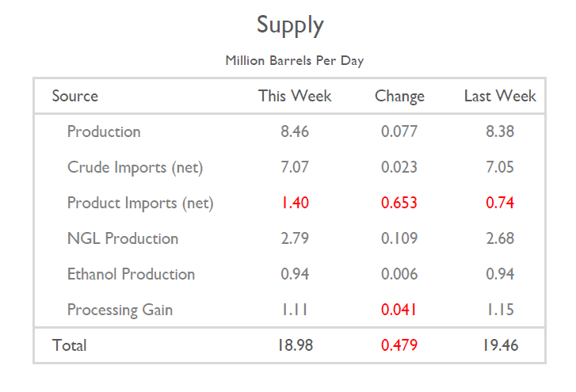Select the Total 18.98 This Week value
This screenshot has width=576, height=392.
[x=295, y=346]
